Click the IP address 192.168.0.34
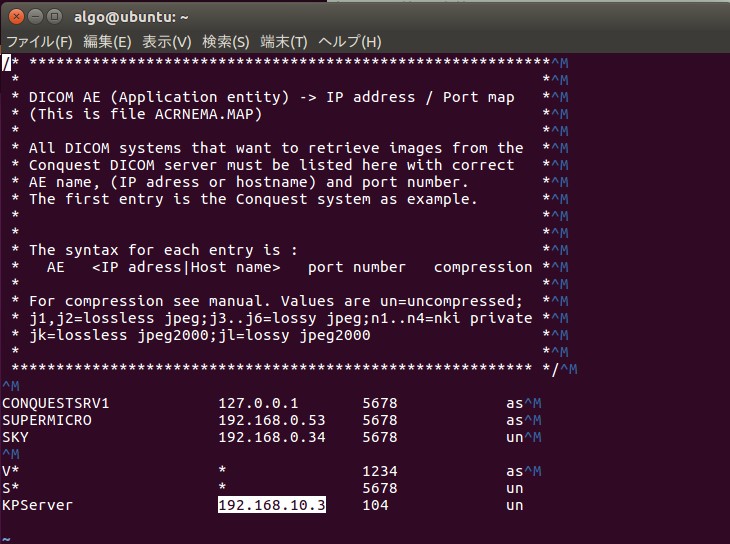Image resolution: width=730 pixels, height=544 pixels. coord(272,437)
